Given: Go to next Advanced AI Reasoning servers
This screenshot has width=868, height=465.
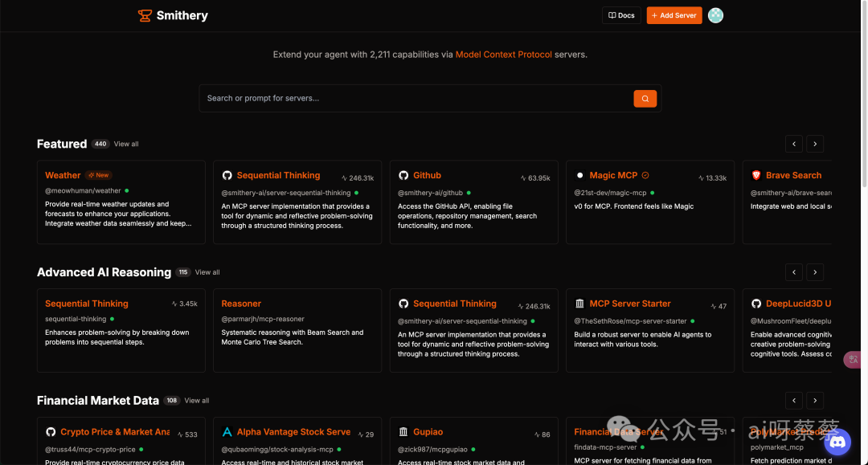Looking at the screenshot, I should pyautogui.click(x=815, y=272).
